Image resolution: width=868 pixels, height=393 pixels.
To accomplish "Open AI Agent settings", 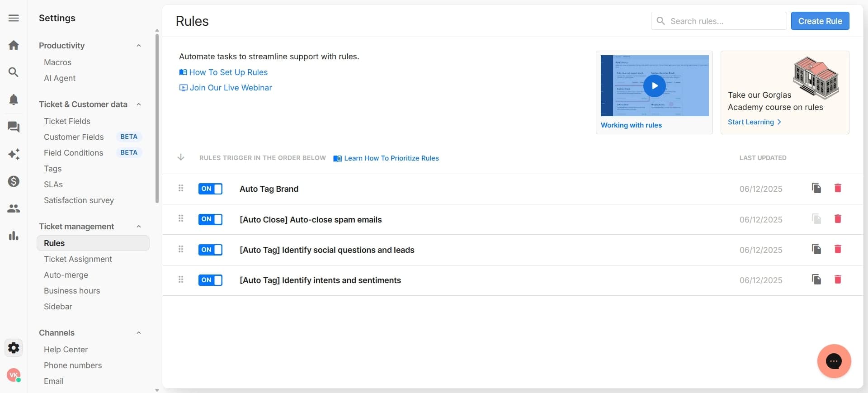I will 60,78.
